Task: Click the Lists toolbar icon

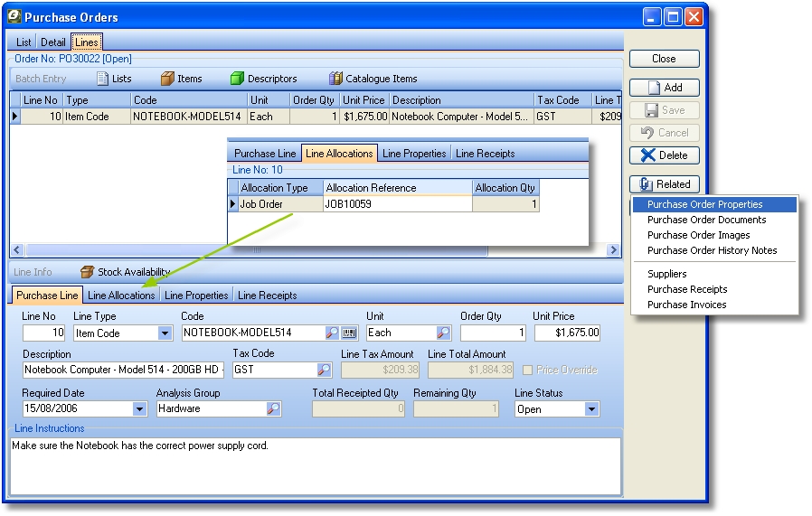Action: pos(103,79)
